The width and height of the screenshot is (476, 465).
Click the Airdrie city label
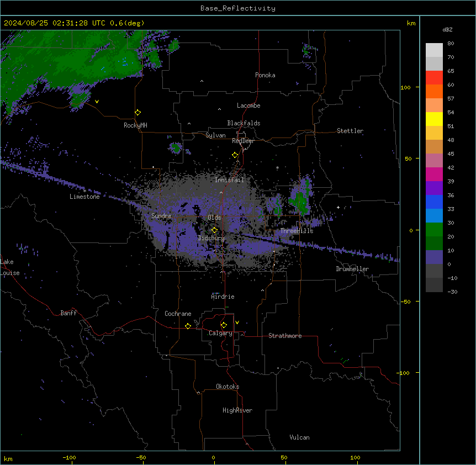[223, 297]
